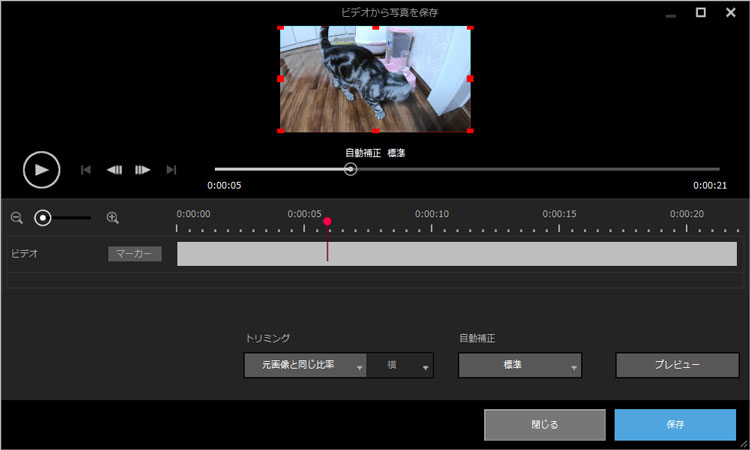Click the プレビュー button
This screenshot has height=450, width=750.
pyautogui.click(x=676, y=366)
